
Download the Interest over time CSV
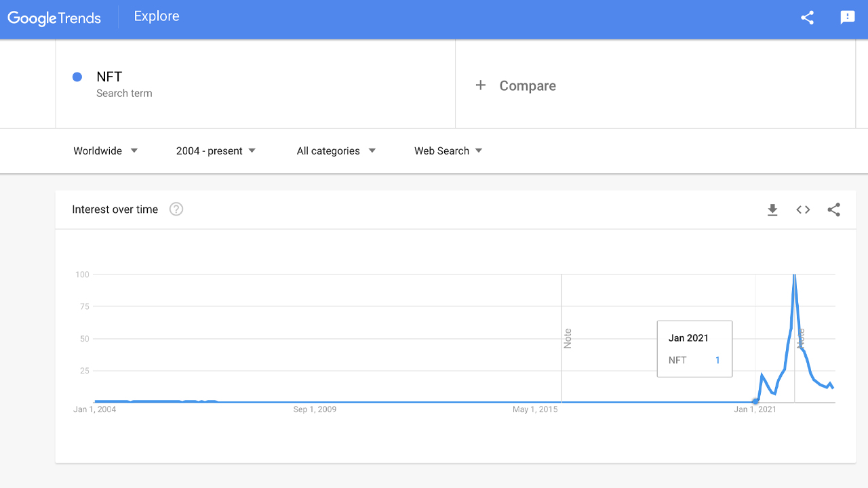click(x=772, y=210)
